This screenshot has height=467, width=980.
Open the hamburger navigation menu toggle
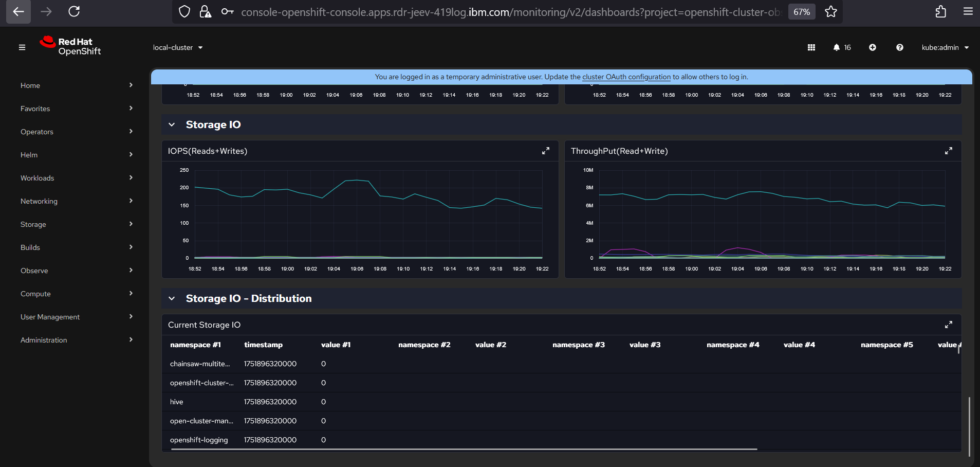22,47
